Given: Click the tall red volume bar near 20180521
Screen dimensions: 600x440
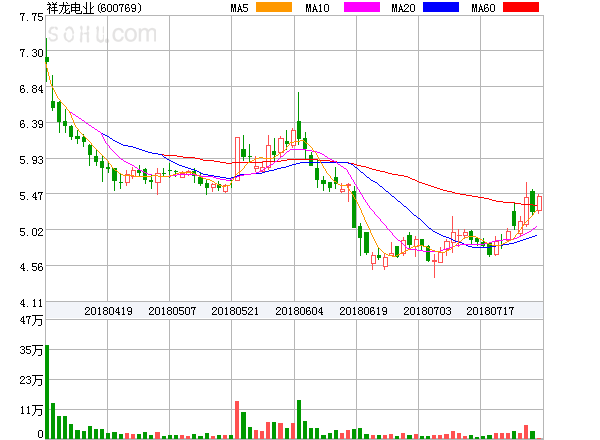Looking at the screenshot, I should [x=237, y=420].
